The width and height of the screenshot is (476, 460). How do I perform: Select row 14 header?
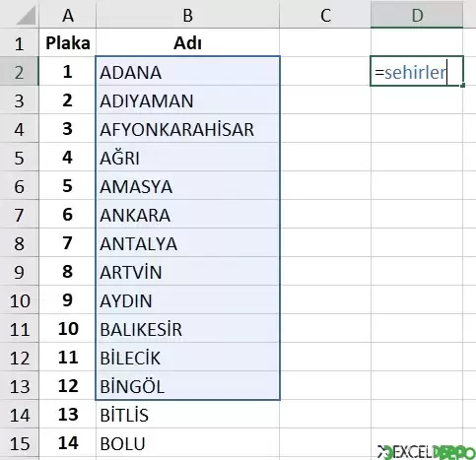(x=19, y=414)
